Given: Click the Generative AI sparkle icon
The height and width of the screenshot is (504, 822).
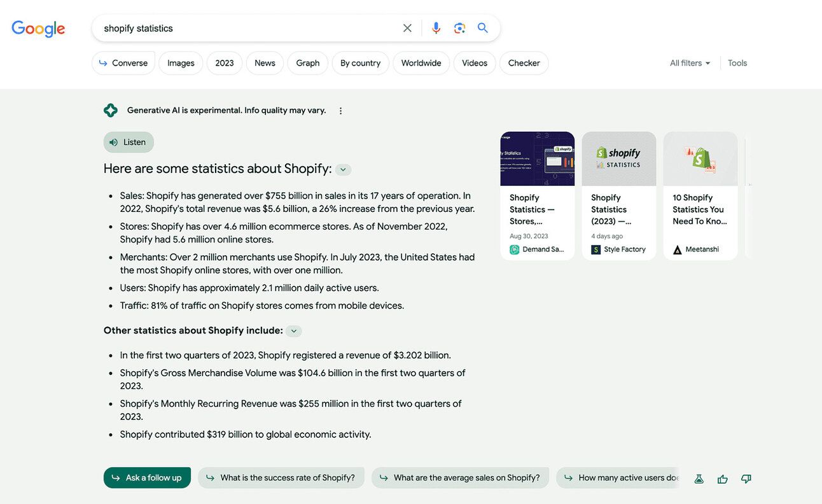Looking at the screenshot, I should 111,110.
